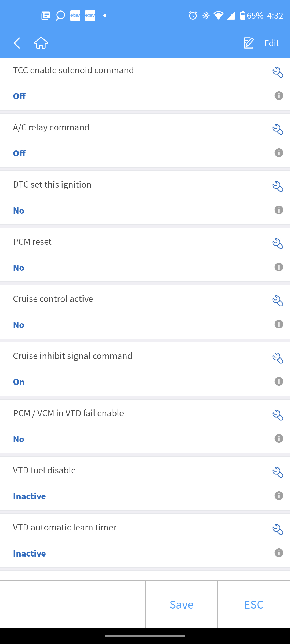Open wrench tool for A/C relay command
The width and height of the screenshot is (290, 644).
point(278,129)
